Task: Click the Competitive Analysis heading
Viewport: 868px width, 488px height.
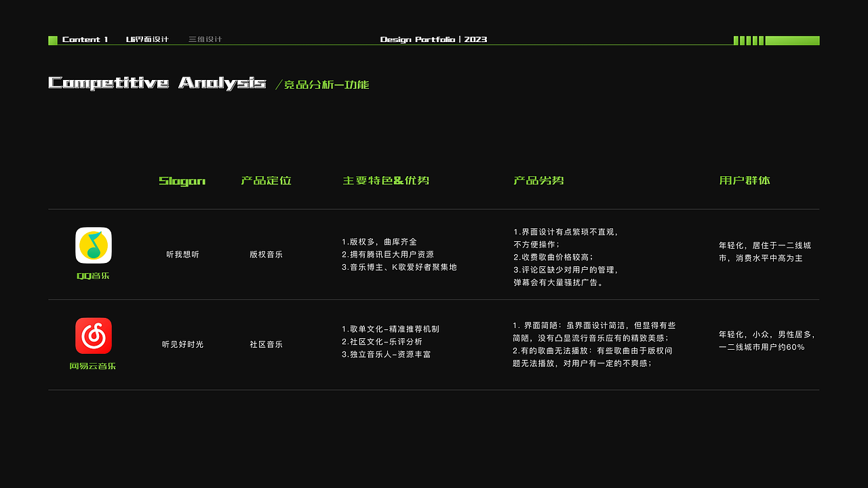Action: (157, 83)
